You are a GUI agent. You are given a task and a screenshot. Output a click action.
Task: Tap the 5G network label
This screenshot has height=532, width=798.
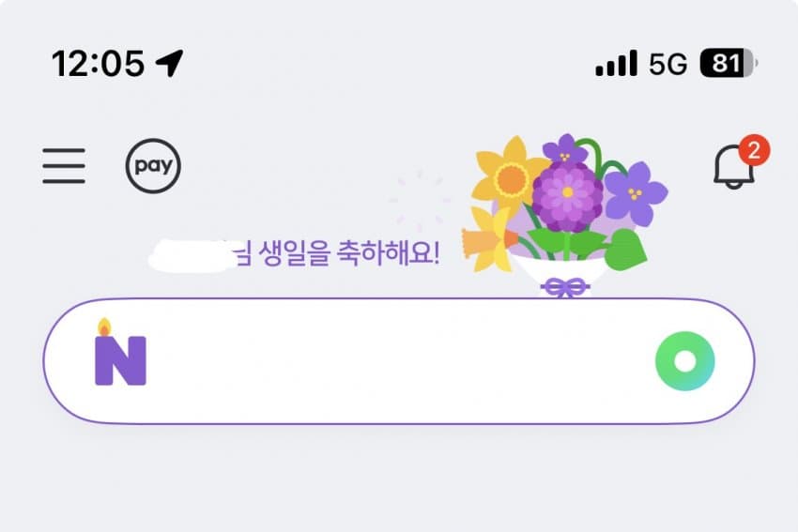click(668, 64)
